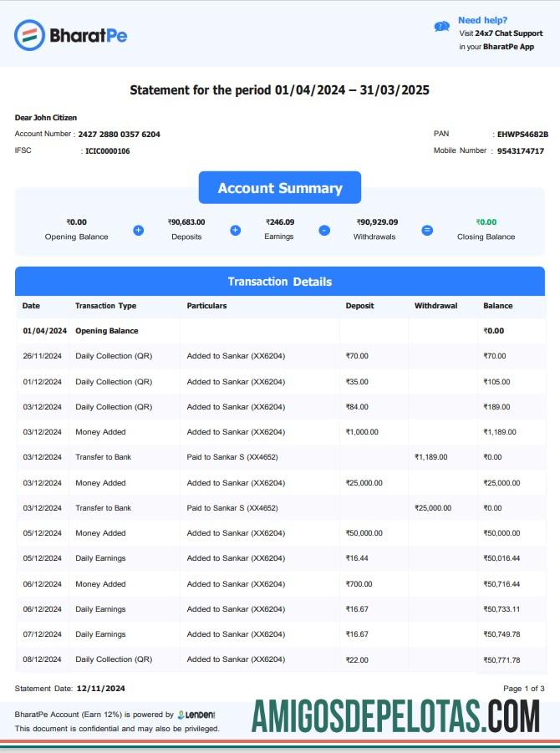
Task: Click the equals icon before Closing Balance
Action: [x=427, y=230]
